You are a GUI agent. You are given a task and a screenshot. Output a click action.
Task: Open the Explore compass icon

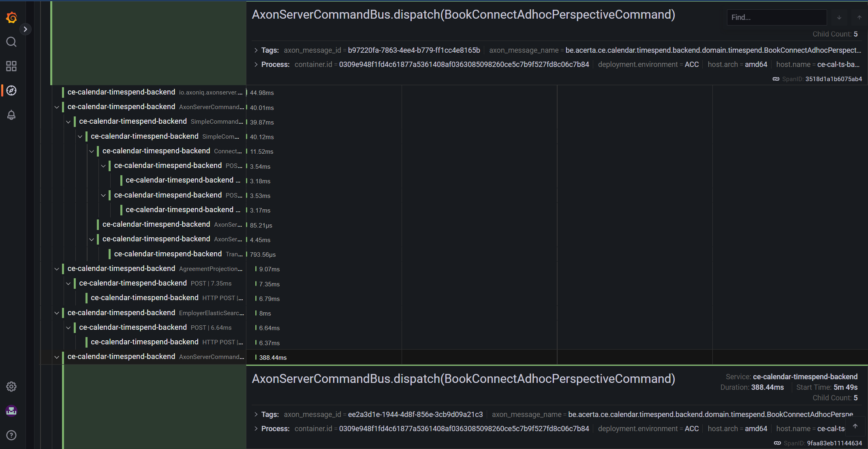[x=11, y=90]
